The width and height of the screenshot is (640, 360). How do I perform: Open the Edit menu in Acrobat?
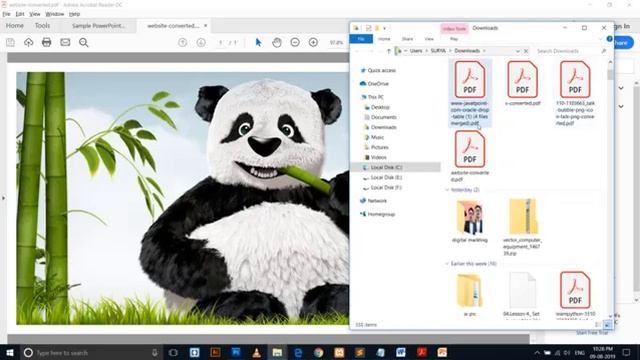(x=20, y=14)
